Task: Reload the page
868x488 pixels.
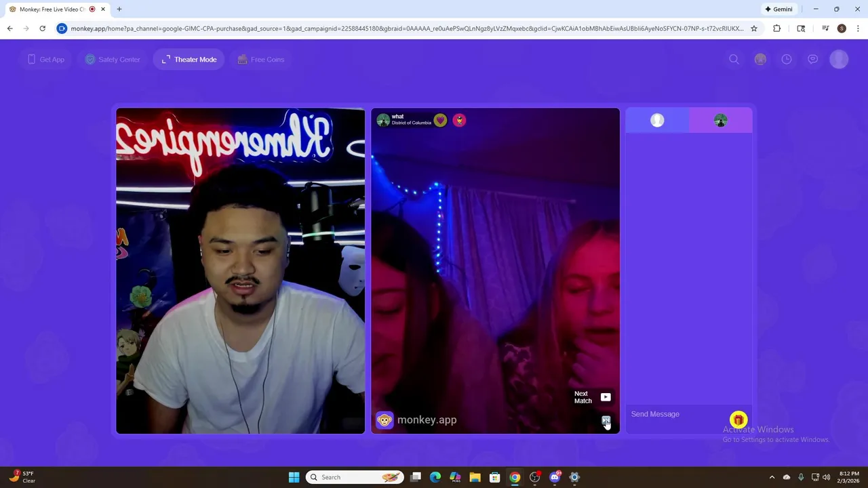Action: [x=42, y=28]
